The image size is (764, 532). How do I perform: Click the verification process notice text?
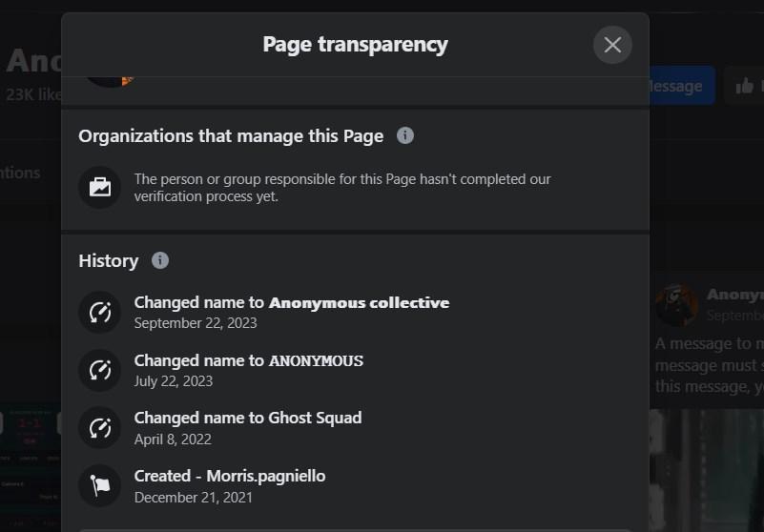click(342, 188)
